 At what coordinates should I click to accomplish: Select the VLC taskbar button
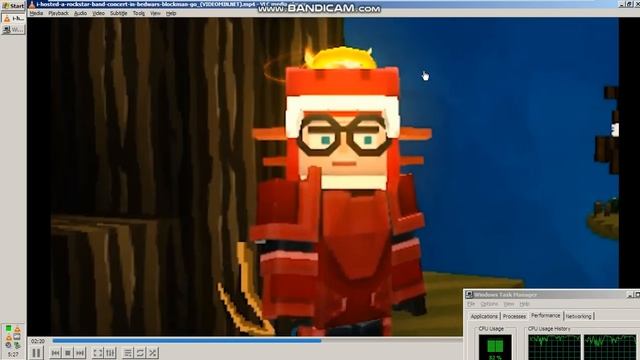[13, 18]
